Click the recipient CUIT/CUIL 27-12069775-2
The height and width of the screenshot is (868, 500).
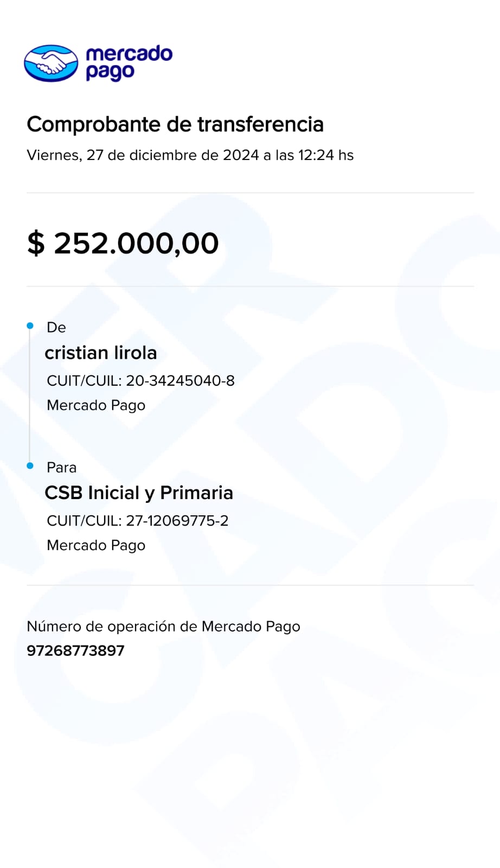tap(177, 521)
